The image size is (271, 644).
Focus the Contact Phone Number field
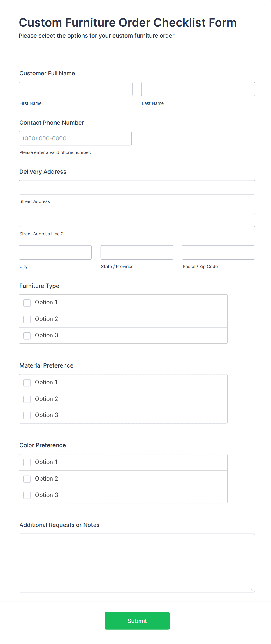pos(75,138)
